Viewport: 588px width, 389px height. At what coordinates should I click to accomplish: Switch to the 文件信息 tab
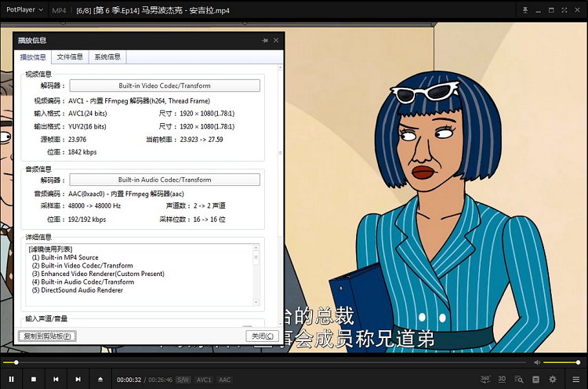tap(70, 57)
